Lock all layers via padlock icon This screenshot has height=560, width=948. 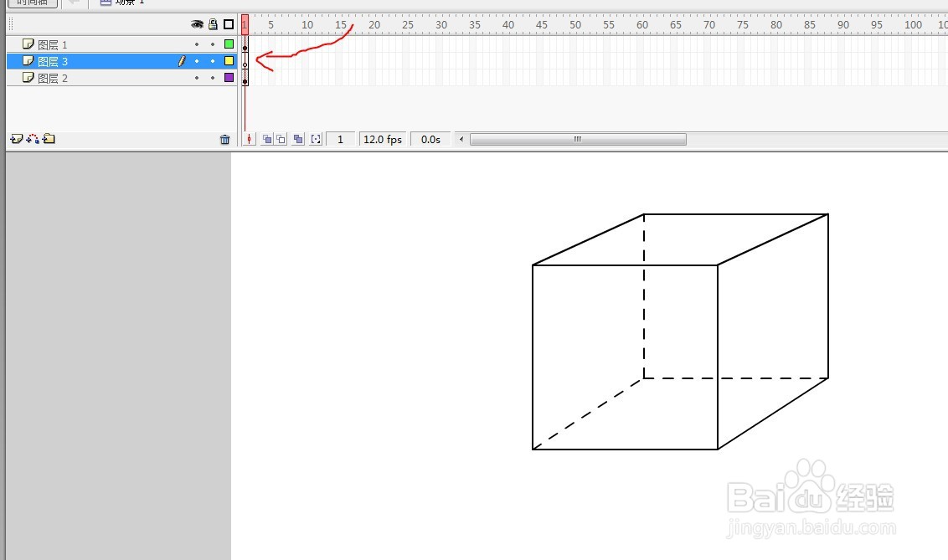(x=213, y=24)
